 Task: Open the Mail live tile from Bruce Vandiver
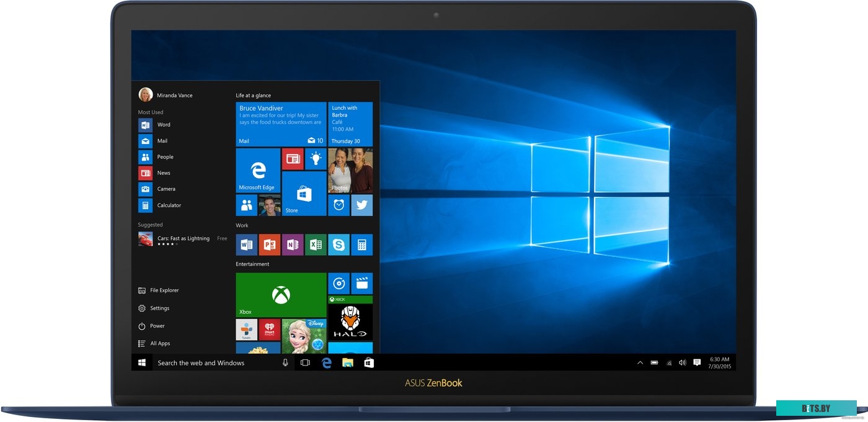coord(281,124)
